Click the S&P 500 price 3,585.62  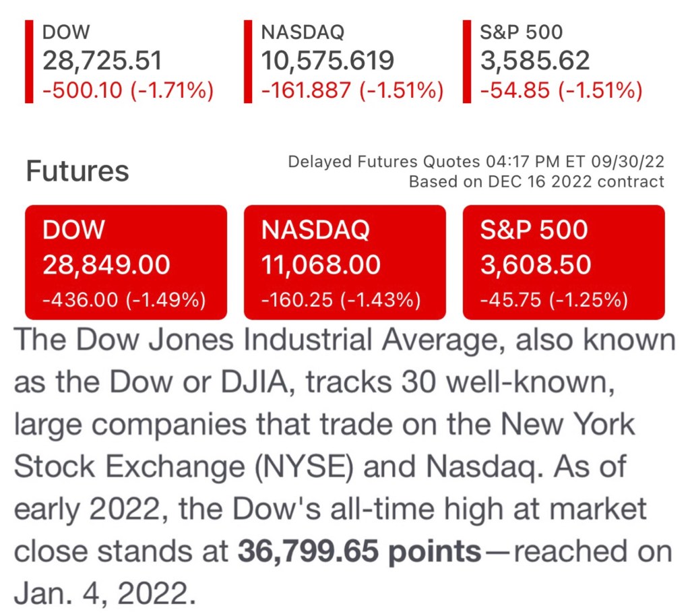click(535, 61)
